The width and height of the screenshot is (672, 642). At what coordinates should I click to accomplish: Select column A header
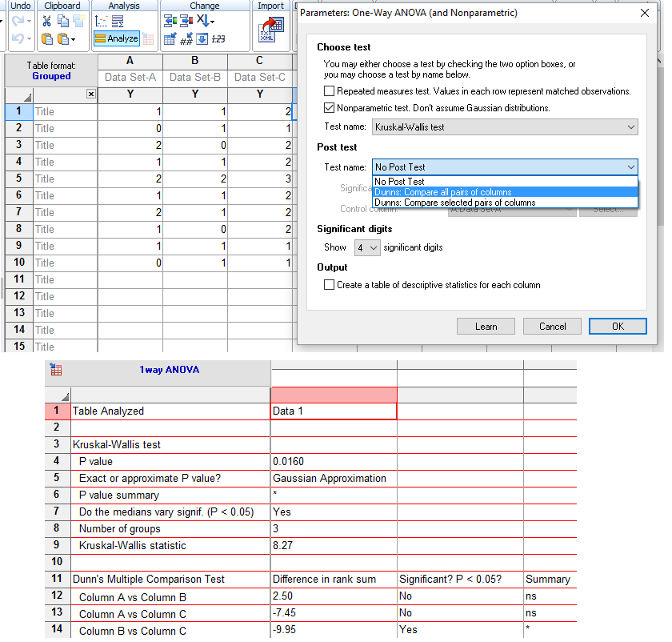[x=130, y=61]
